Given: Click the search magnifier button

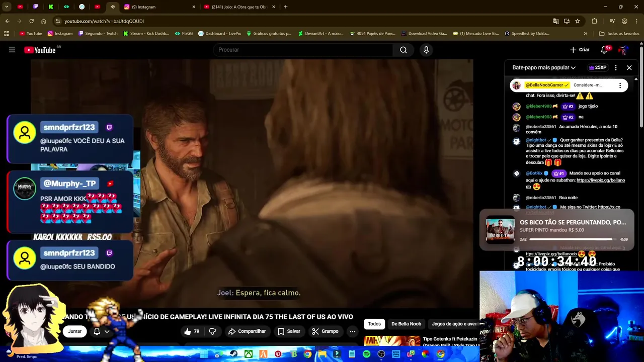Looking at the screenshot, I should pos(404,50).
